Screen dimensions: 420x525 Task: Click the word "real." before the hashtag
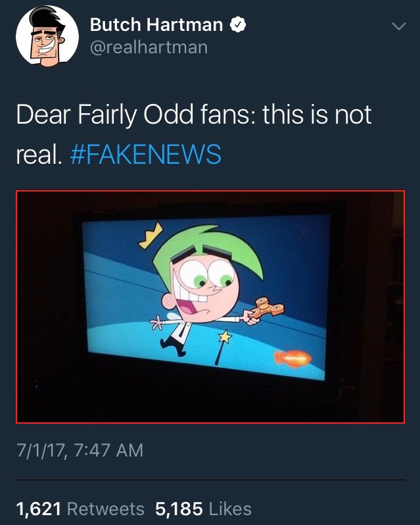pos(39,155)
